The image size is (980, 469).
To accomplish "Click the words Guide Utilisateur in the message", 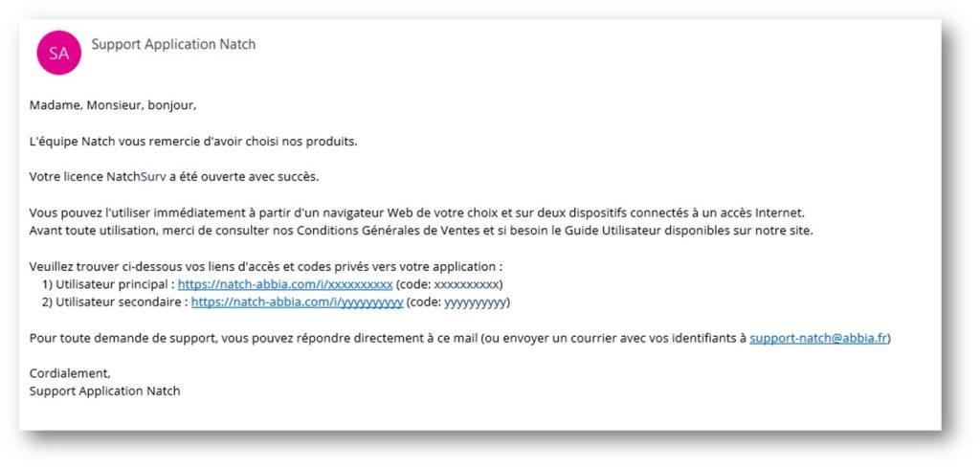I will coord(635,231).
